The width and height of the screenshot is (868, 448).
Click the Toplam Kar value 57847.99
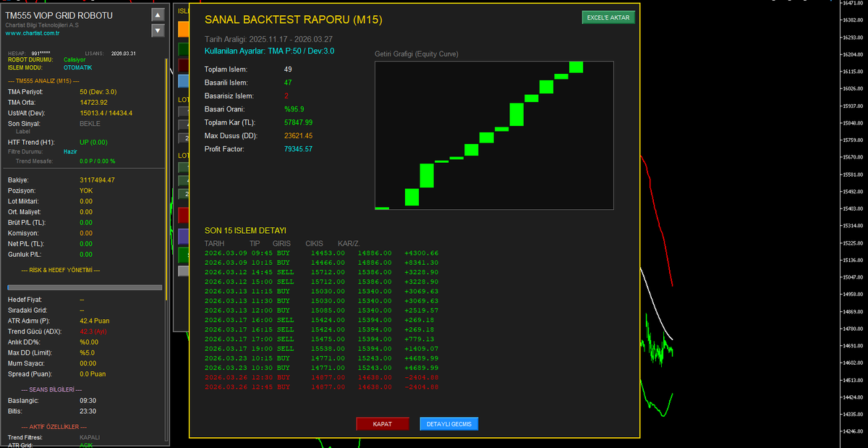coord(298,122)
